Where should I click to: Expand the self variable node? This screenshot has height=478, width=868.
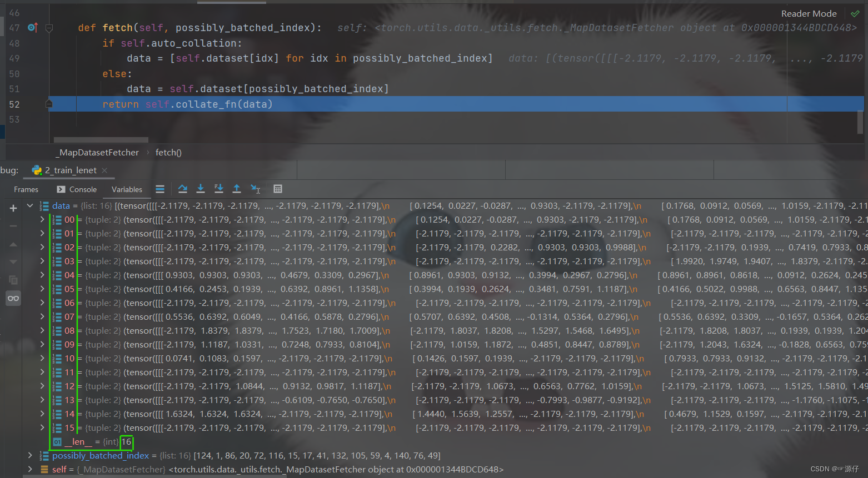(30, 470)
